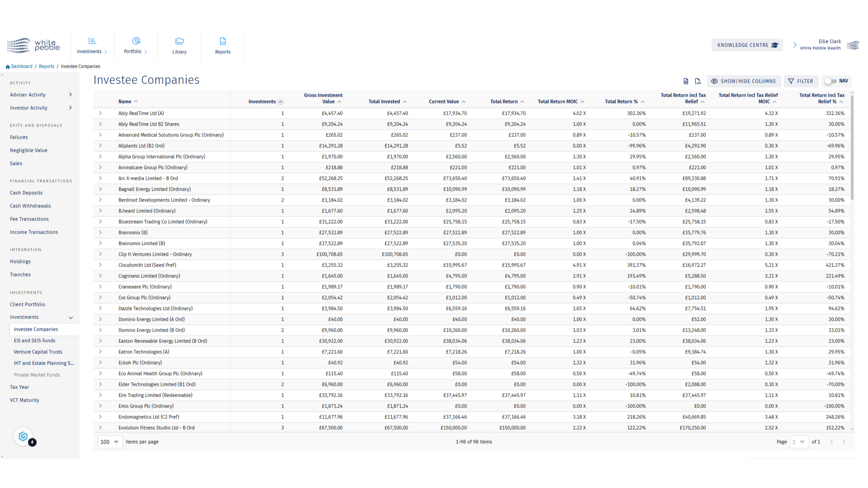Viewport: 868px width, 488px height.
Task: Open EIS and SEIS Funds sidebar link
Action: tap(34, 341)
